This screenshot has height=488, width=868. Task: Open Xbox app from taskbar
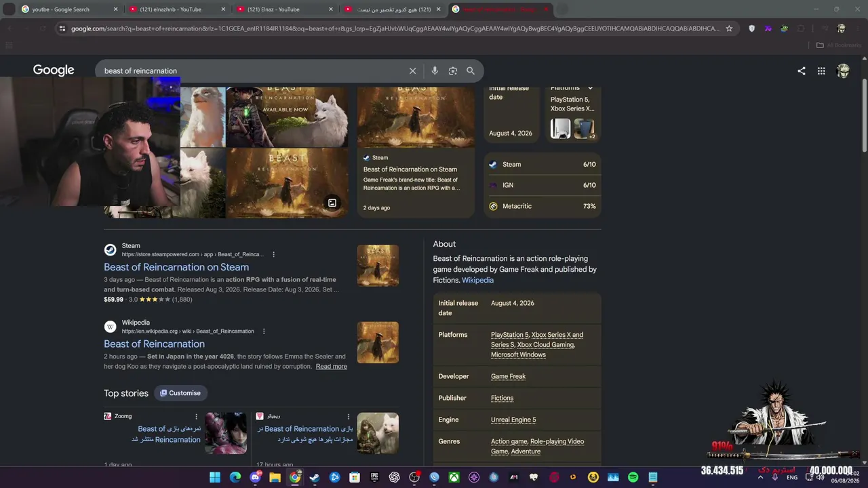[454, 477]
